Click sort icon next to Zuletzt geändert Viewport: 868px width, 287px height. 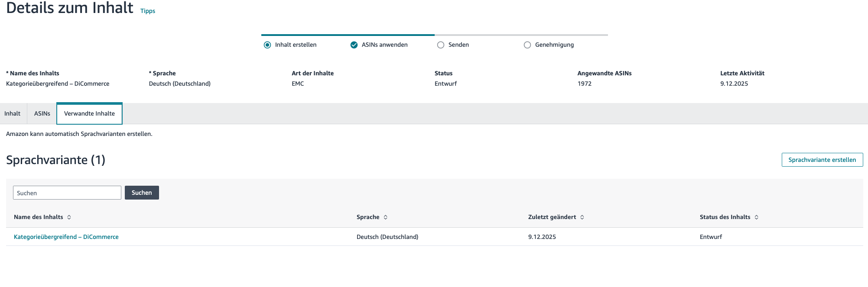click(582, 217)
